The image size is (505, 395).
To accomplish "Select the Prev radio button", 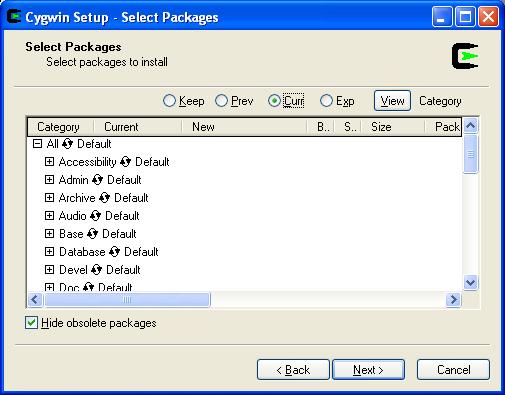I will point(221,101).
